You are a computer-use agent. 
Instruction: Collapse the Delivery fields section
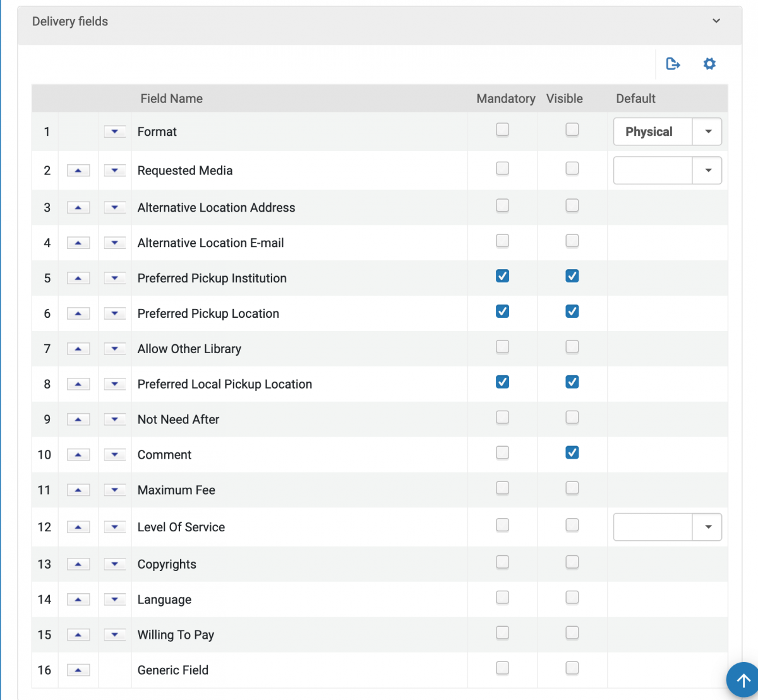[716, 21]
